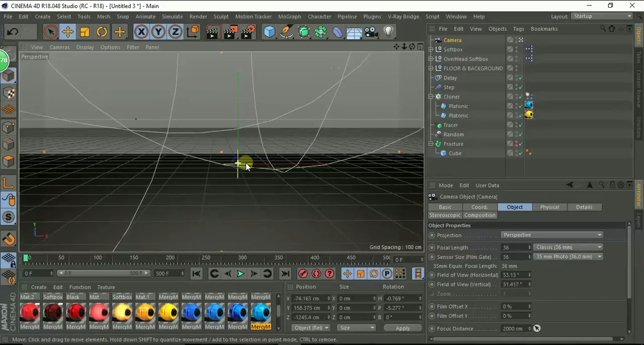Switch to the Physical tab
644x345 pixels.
549,207
